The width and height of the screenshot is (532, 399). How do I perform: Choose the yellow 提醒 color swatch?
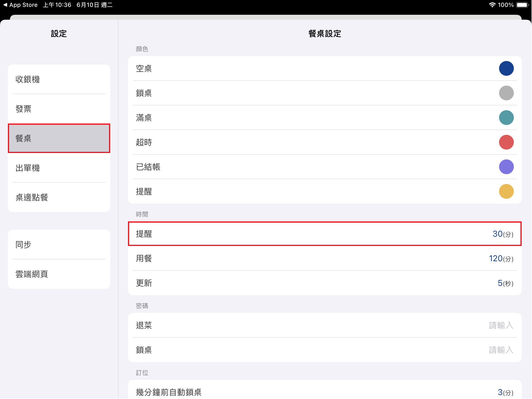(506, 191)
